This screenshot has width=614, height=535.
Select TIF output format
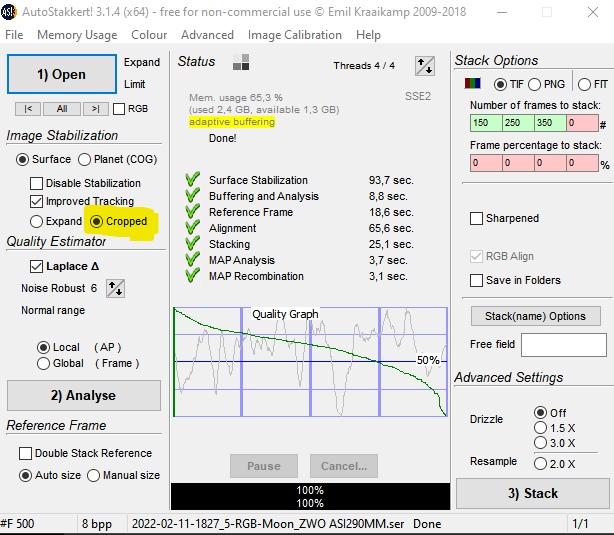click(x=500, y=84)
